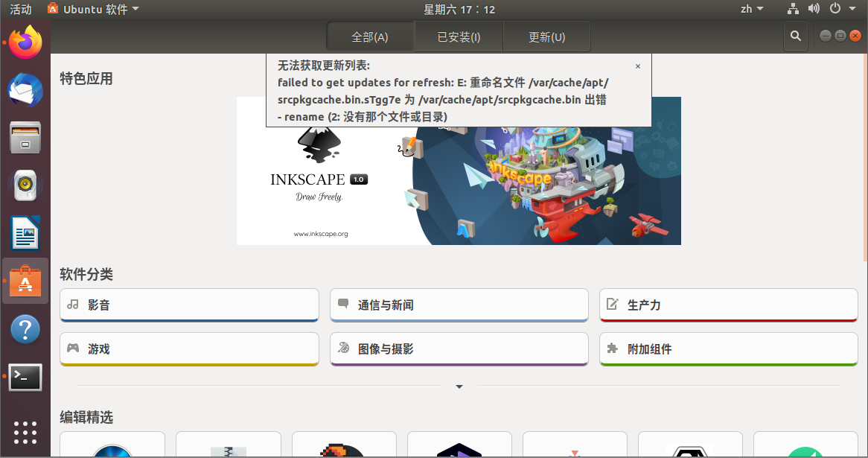Launch Thunderbird mail from the dock
This screenshot has height=458, width=868.
click(x=25, y=89)
